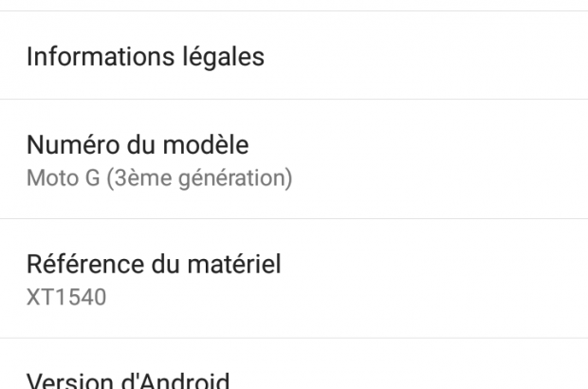Tap the Numéro du modèle title
Viewport: 588px width, 389px height.
(138, 145)
